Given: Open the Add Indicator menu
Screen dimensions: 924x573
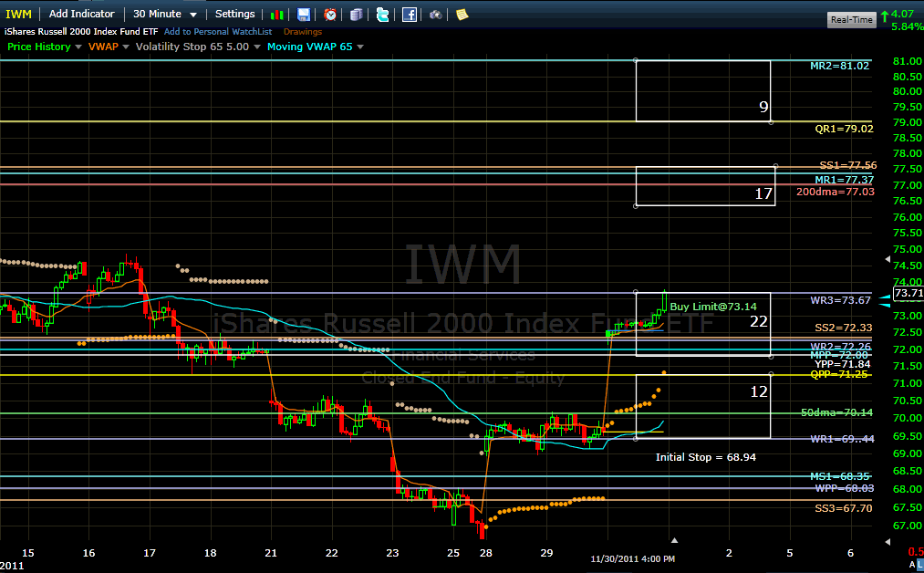Looking at the screenshot, I should point(81,14).
